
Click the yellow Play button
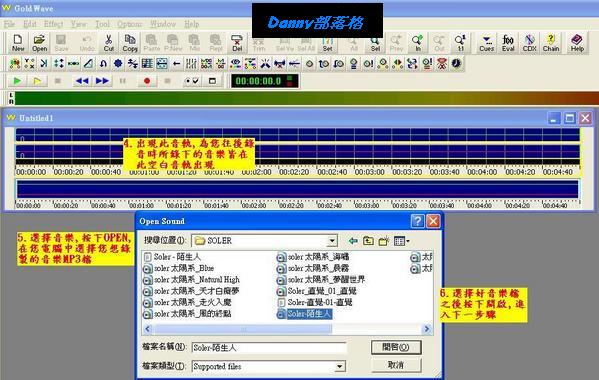[x=37, y=81]
